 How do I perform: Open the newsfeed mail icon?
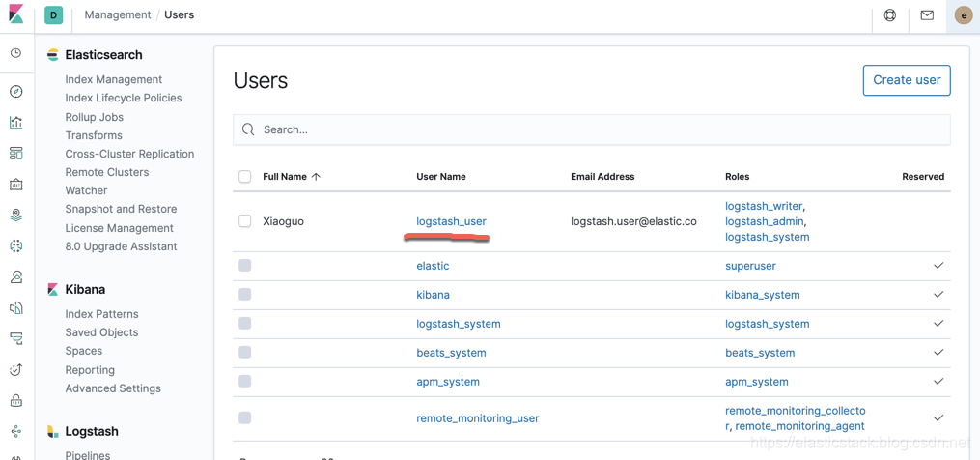click(928, 15)
